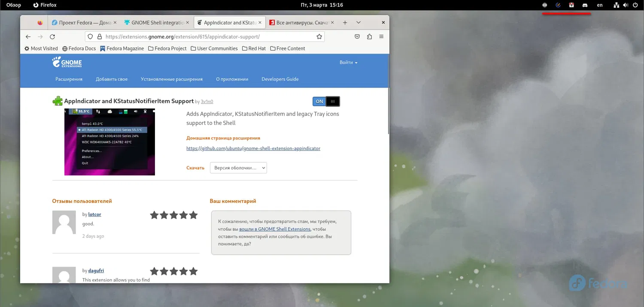Screen dimensions: 644x307
Task: Click the page vertical scrollbar
Action: pyautogui.click(x=388, y=111)
